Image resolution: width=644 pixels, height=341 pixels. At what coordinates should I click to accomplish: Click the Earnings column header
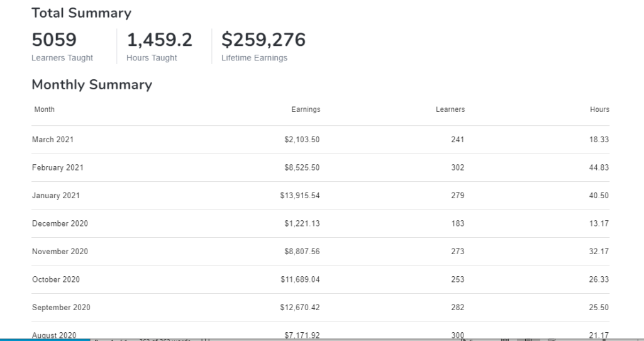(x=306, y=109)
